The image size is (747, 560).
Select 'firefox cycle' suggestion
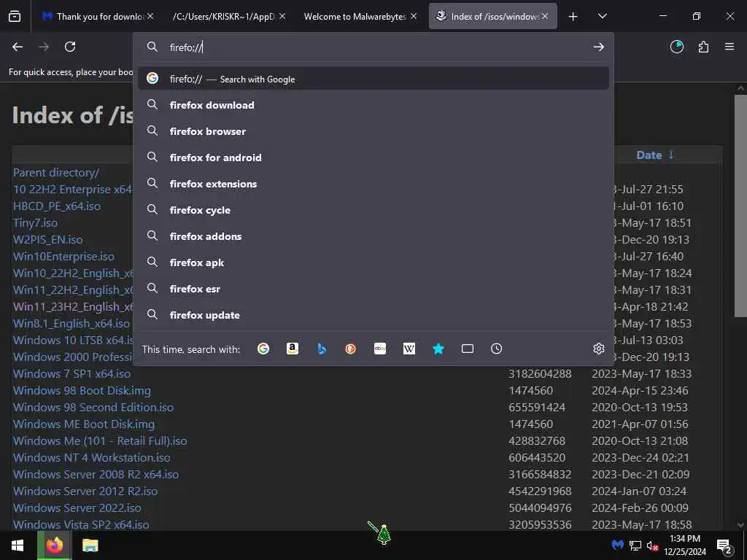[x=373, y=209]
